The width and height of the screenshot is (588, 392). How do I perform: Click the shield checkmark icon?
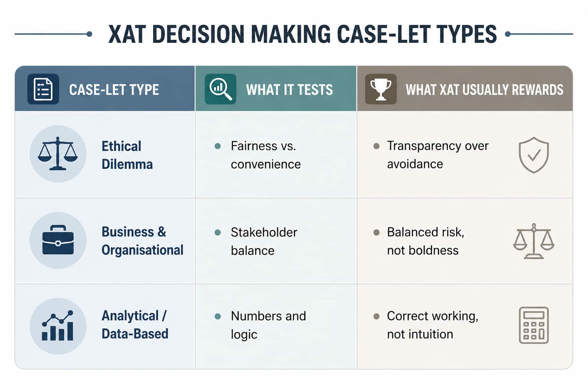click(x=534, y=155)
